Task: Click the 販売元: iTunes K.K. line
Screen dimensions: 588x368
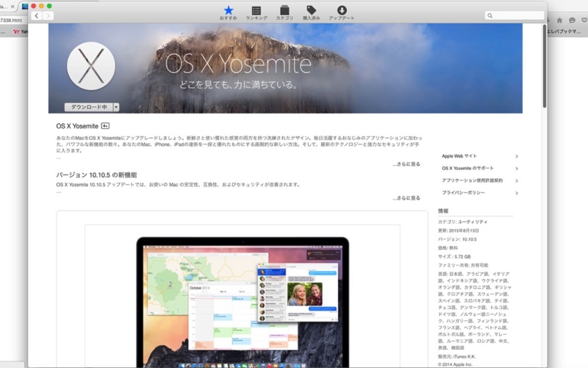Action: [x=456, y=356]
